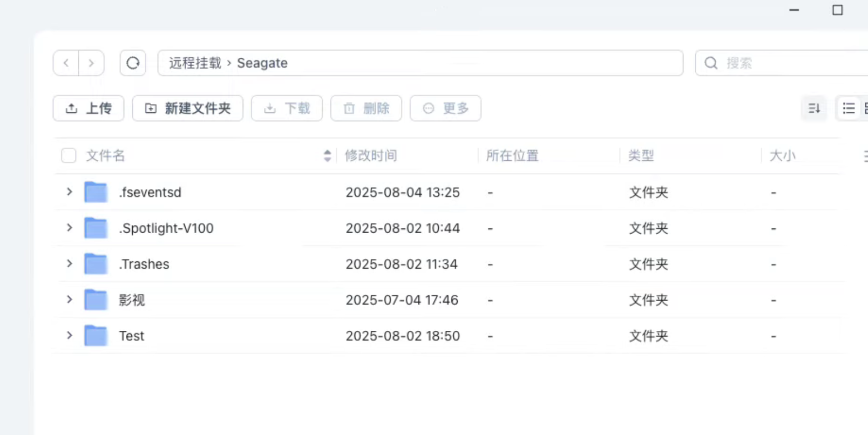Maximize the file manager window
Viewport: 868px width, 435px height.
837,10
